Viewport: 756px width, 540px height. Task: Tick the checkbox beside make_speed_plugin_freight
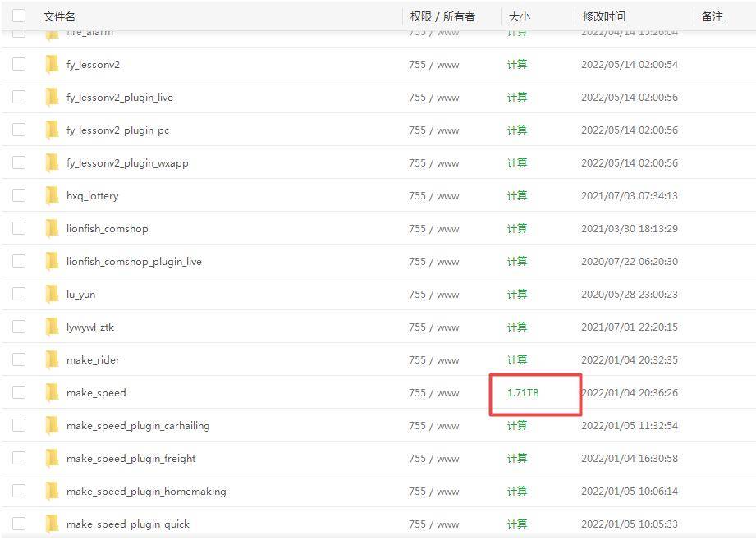[19, 458]
